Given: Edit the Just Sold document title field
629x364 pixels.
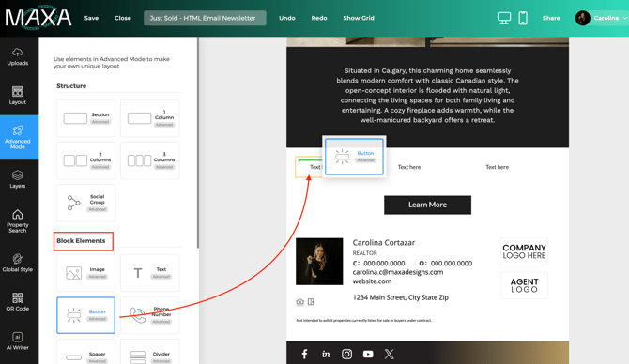Looking at the screenshot, I should (x=205, y=18).
